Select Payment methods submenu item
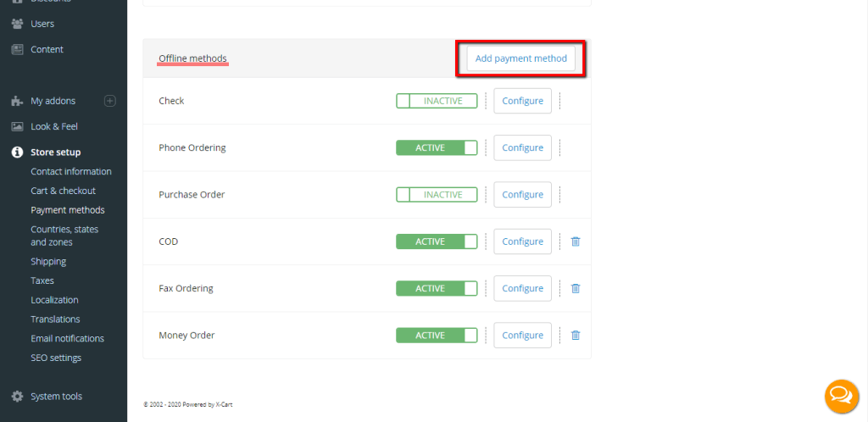The height and width of the screenshot is (422, 868). click(68, 210)
